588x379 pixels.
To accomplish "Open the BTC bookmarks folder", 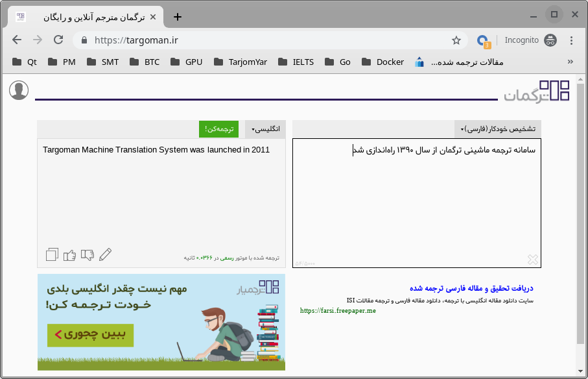I will (145, 62).
